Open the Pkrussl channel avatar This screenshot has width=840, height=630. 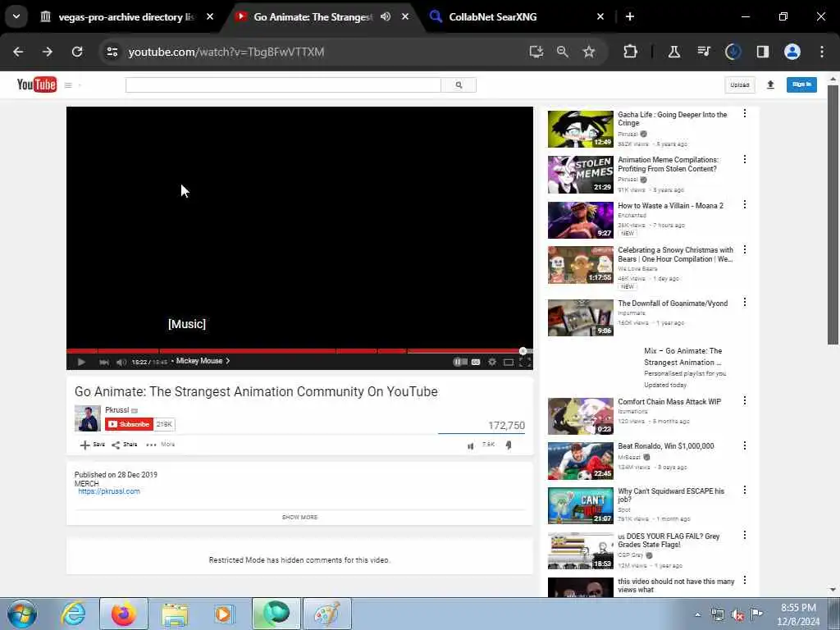[87, 418]
